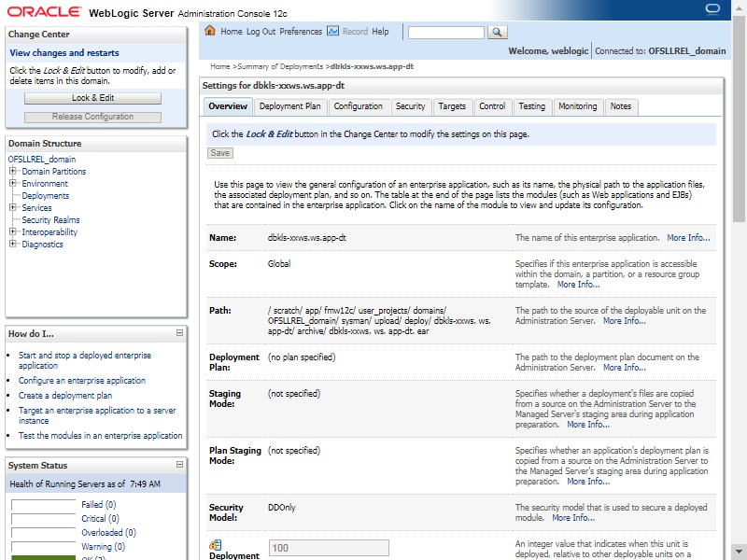Open Configure an enterprise application help
Image resolution: width=747 pixels, height=560 pixels.
(x=82, y=381)
